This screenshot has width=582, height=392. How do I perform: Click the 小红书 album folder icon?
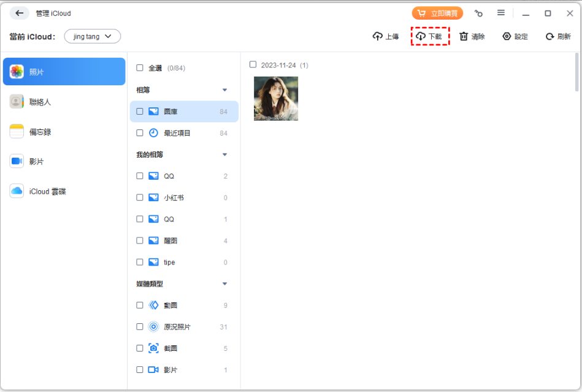[154, 198]
